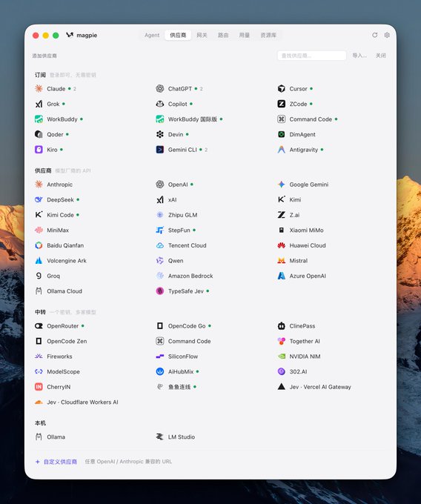
Task: Click the Jev Vercel AI Gateway triangle icon
Action: coord(281,387)
